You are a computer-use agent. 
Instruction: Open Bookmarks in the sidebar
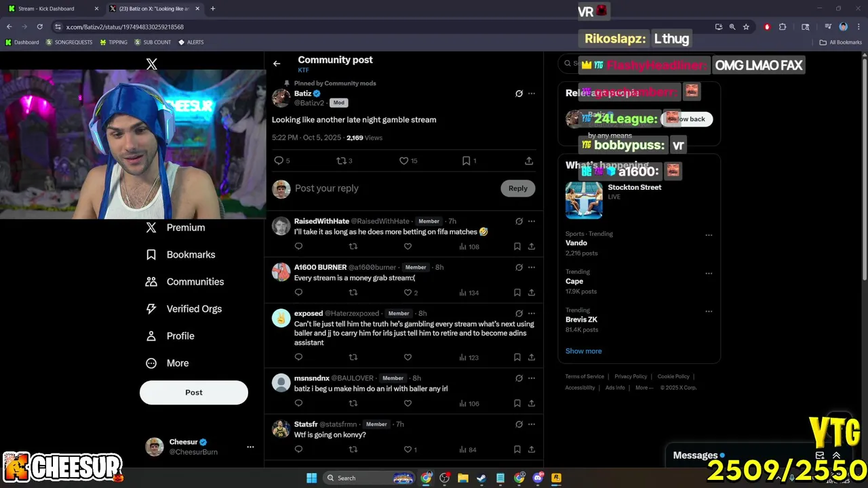(x=181, y=255)
